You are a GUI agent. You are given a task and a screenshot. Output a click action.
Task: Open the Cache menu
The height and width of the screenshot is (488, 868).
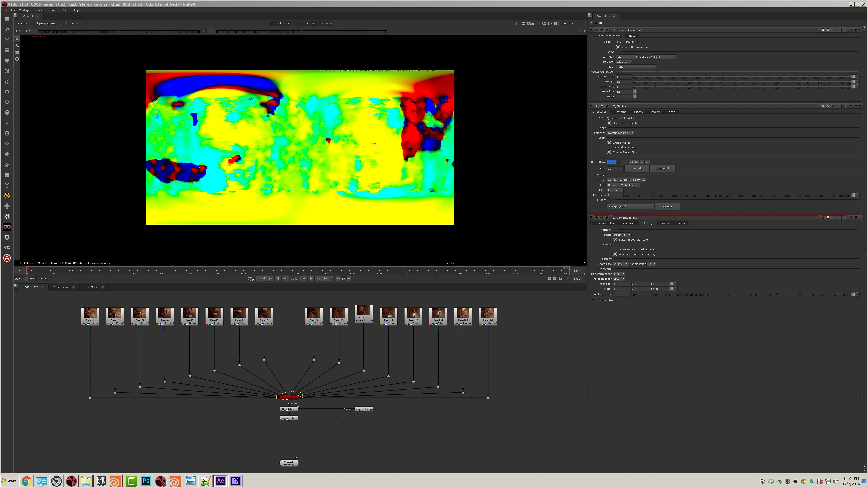click(x=65, y=10)
